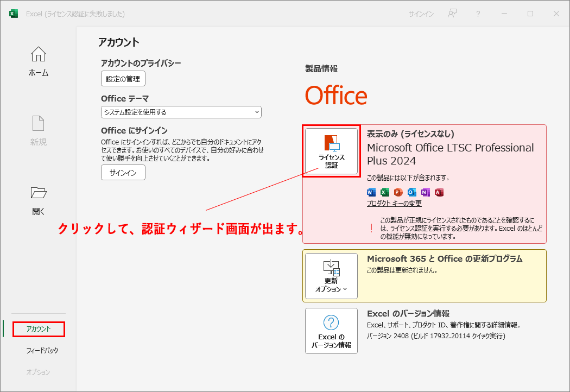
Task: Open the プロダクト キーの変更 link
Action: (x=394, y=203)
